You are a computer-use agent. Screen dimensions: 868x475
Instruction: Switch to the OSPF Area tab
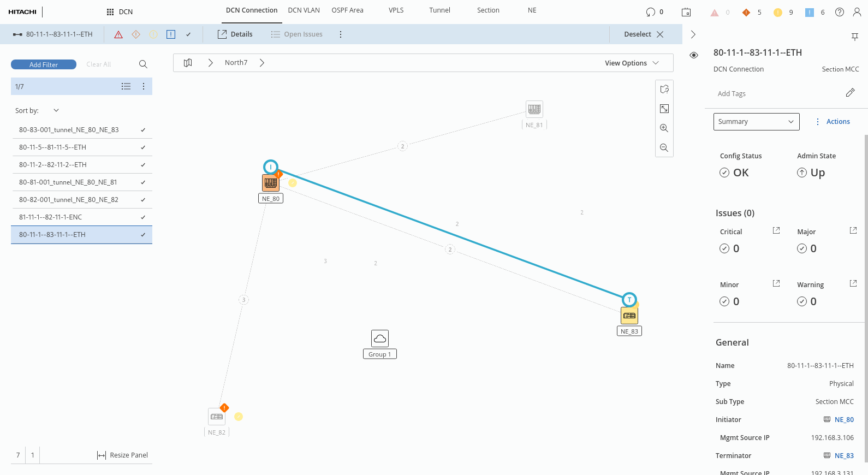[x=347, y=10]
